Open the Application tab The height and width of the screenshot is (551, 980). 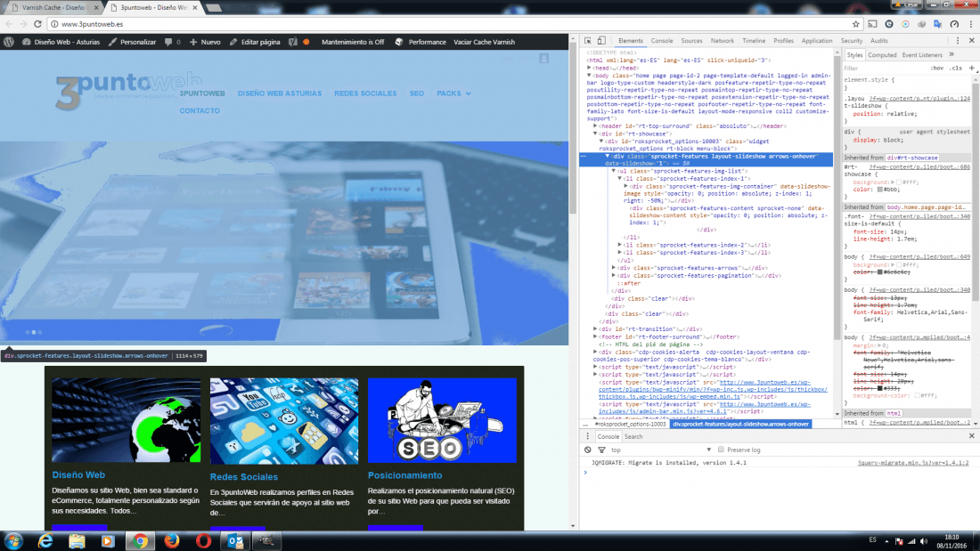point(816,41)
